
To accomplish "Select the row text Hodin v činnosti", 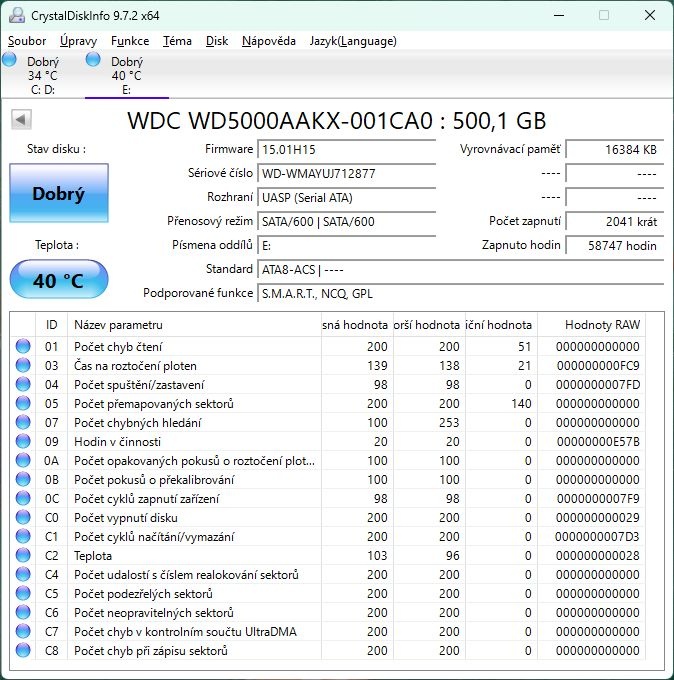I will click(117, 442).
